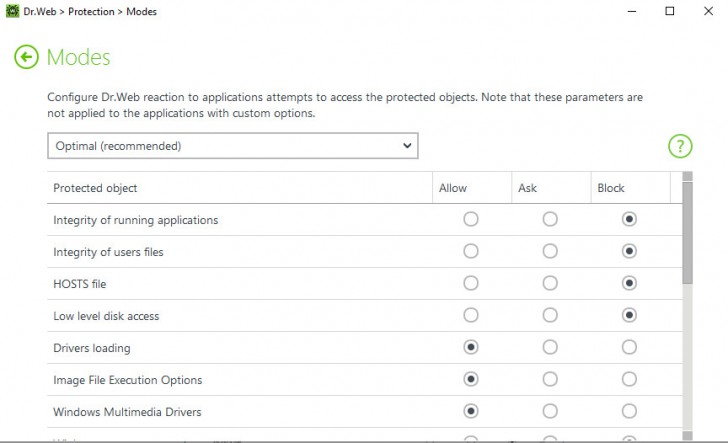Maximize the Dr.Web Modes window
The width and height of the screenshot is (728, 443).
pos(670,12)
